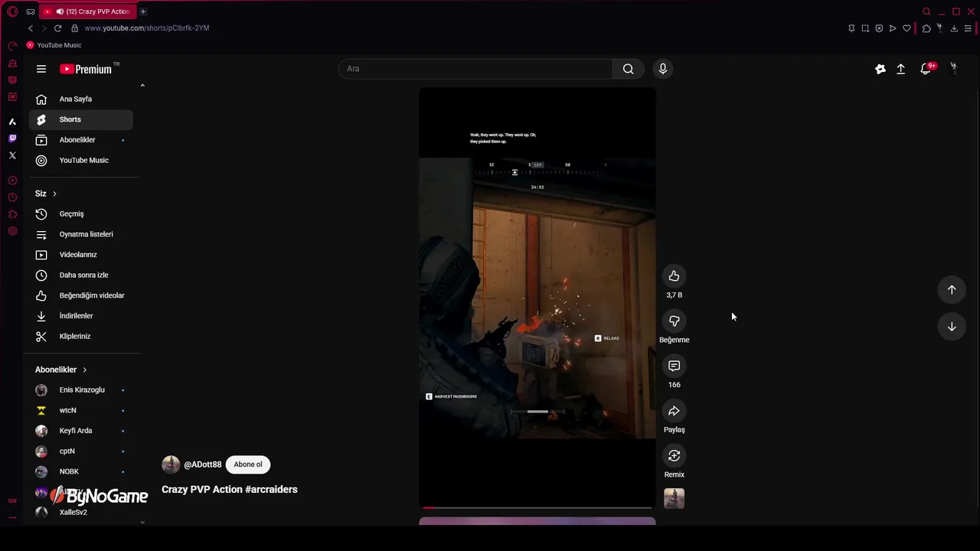Click the Short's progress bar

click(x=537, y=507)
